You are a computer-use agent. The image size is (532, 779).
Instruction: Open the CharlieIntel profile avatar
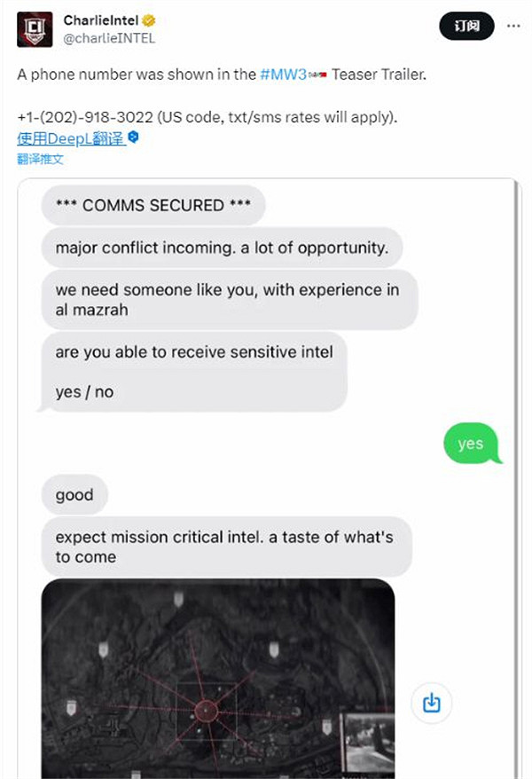pyautogui.click(x=35, y=29)
